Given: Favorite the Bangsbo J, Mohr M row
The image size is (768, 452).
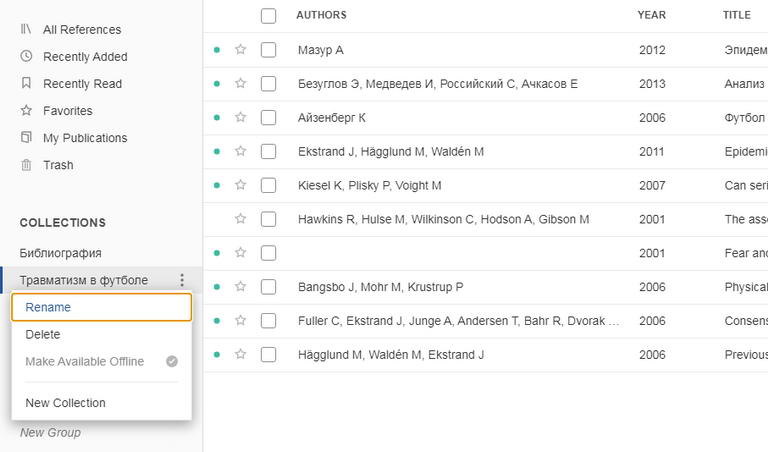Looking at the screenshot, I should [x=240, y=286].
